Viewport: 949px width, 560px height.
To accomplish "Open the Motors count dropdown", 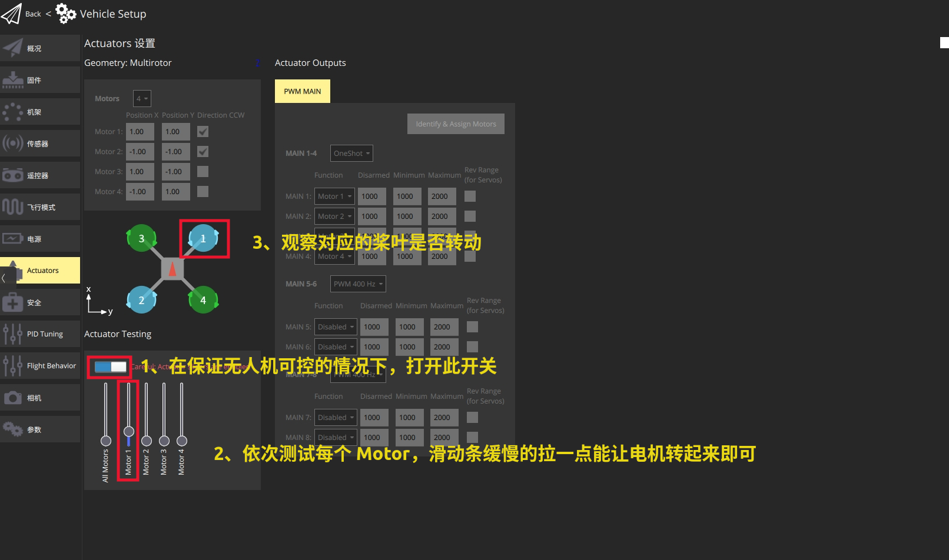I will coord(141,98).
